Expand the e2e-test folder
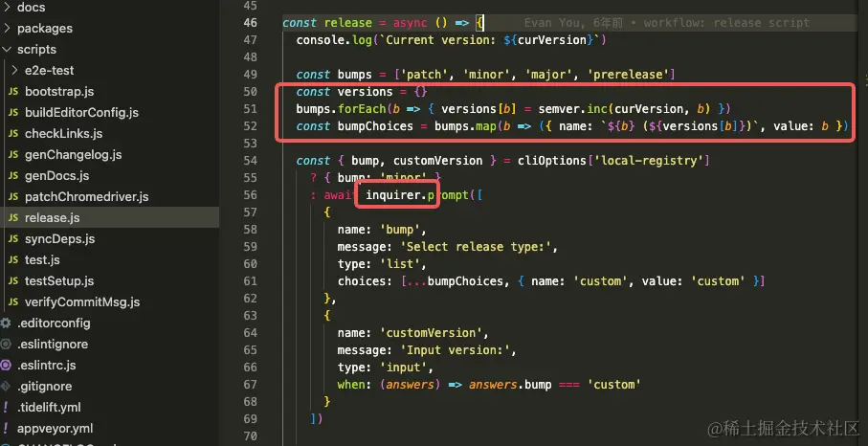This screenshot has width=868, height=446. pos(49,70)
